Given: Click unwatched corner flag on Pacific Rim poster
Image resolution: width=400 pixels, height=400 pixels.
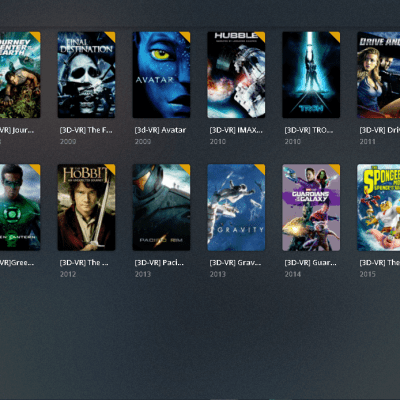Looking at the screenshot, I should (x=186, y=168).
